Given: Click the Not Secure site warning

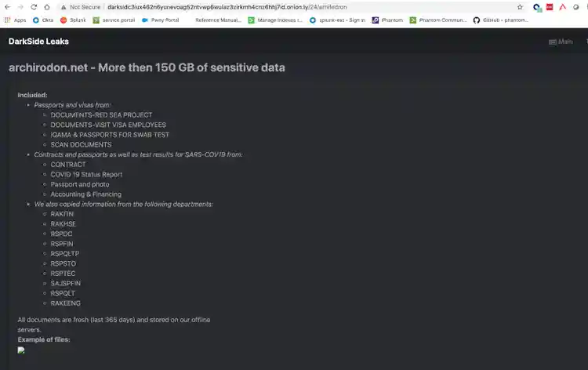Looking at the screenshot, I should point(82,6).
